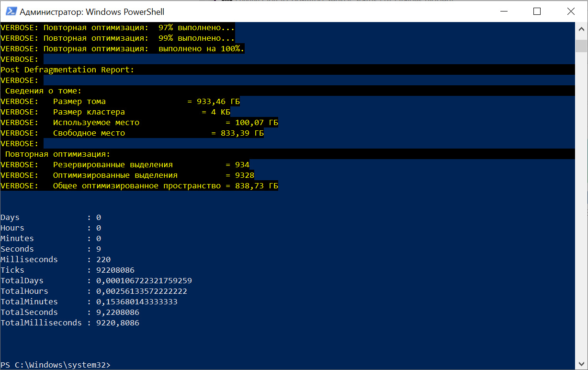This screenshot has height=370, width=588.
Task: Click the PowerShell icon in title bar
Action: tap(11, 12)
